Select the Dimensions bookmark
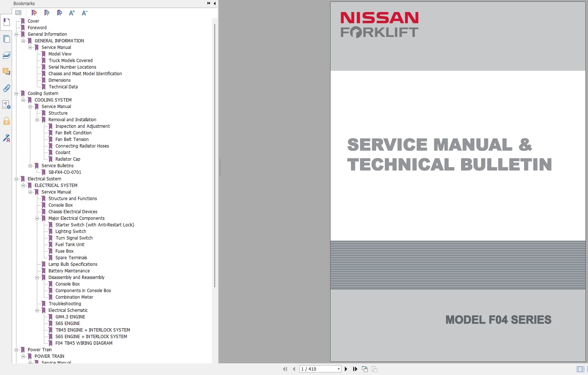Screen dimensions: 588x375 pyautogui.click(x=60, y=80)
